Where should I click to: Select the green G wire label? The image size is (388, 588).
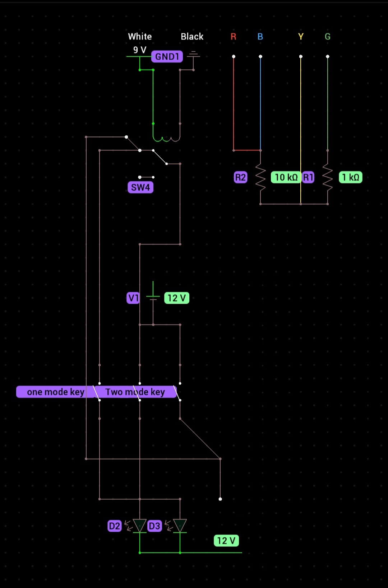pyautogui.click(x=328, y=37)
